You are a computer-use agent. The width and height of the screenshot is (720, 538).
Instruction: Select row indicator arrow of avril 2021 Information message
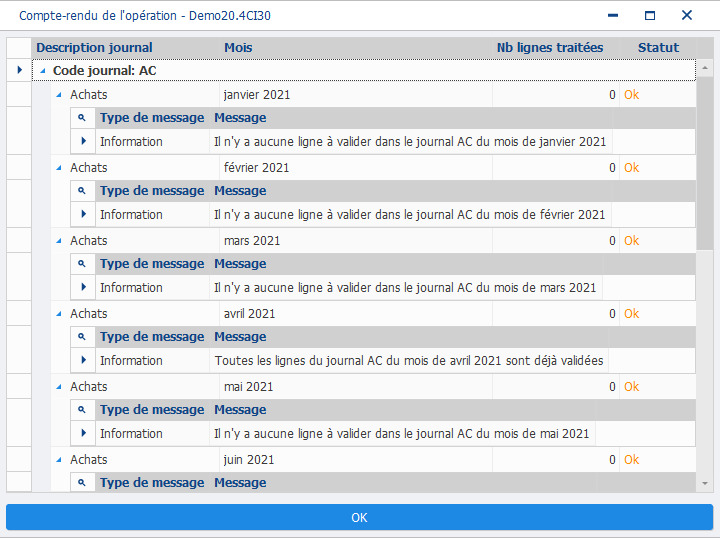pos(84,360)
